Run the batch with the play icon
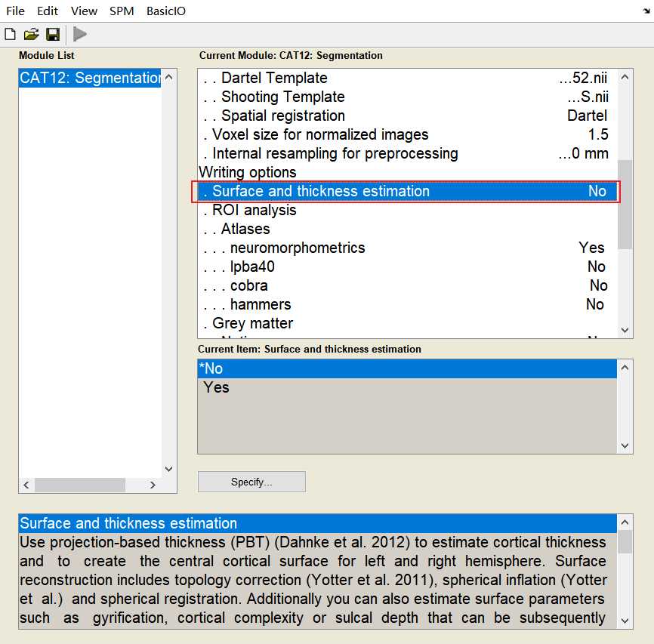Screen dimensions: 654x644 coord(79,34)
